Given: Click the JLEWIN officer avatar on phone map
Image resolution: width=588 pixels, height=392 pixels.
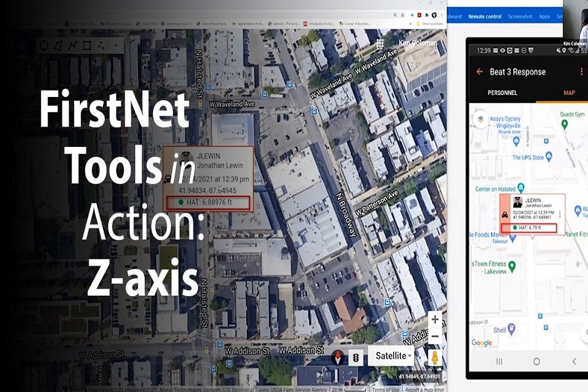Looking at the screenshot, I should click(518, 202).
